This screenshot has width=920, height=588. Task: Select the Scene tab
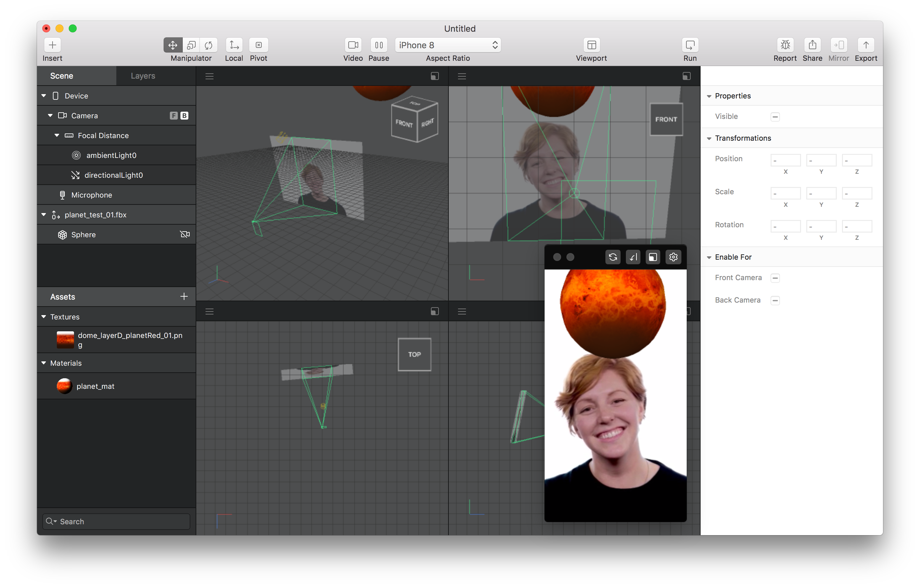coord(62,75)
